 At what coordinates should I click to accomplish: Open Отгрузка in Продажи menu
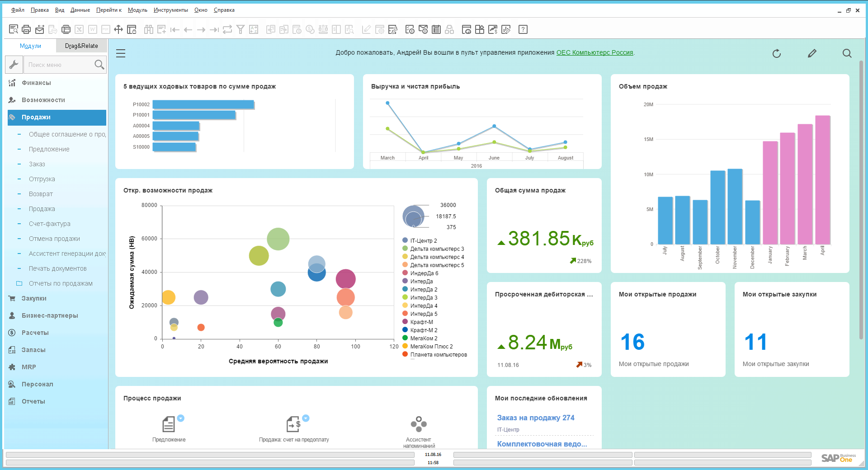tap(42, 179)
